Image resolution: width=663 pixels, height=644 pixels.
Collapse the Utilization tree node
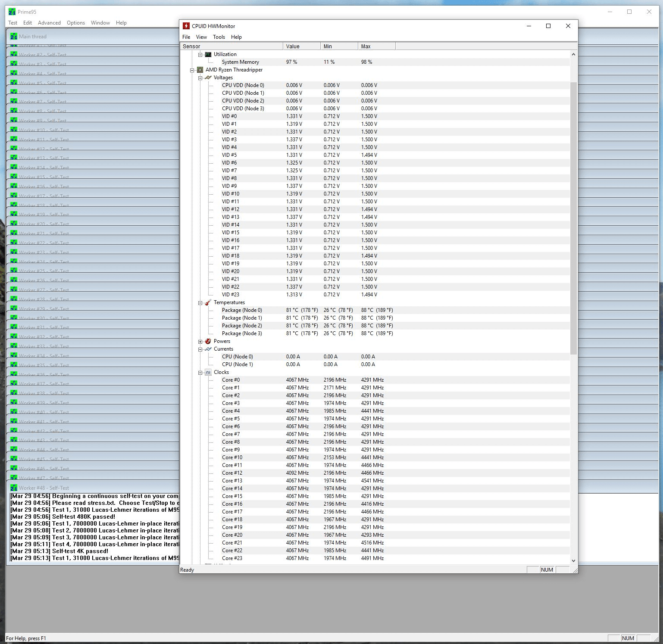(x=200, y=55)
